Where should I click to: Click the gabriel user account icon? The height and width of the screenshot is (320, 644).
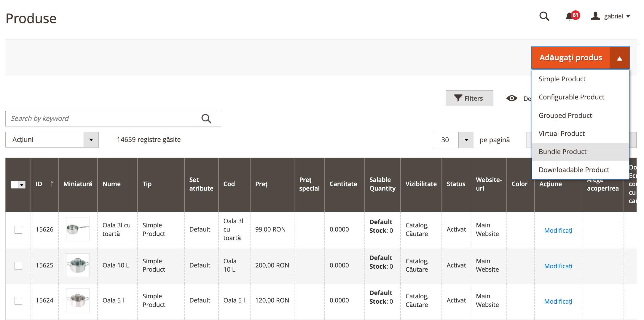point(595,16)
